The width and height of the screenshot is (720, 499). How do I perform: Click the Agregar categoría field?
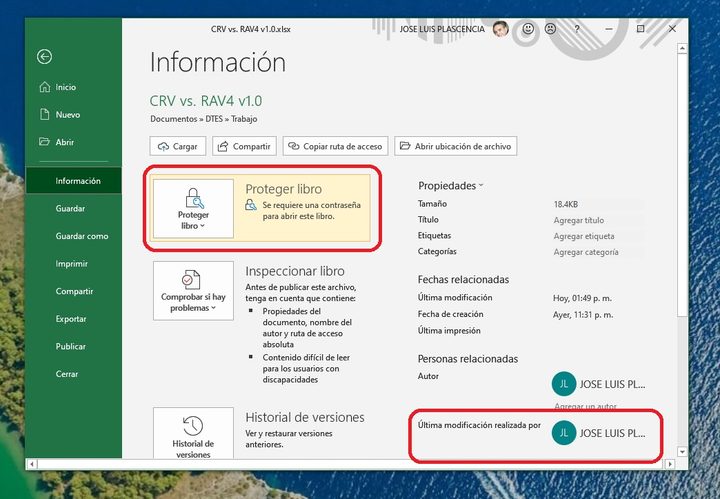[598, 252]
